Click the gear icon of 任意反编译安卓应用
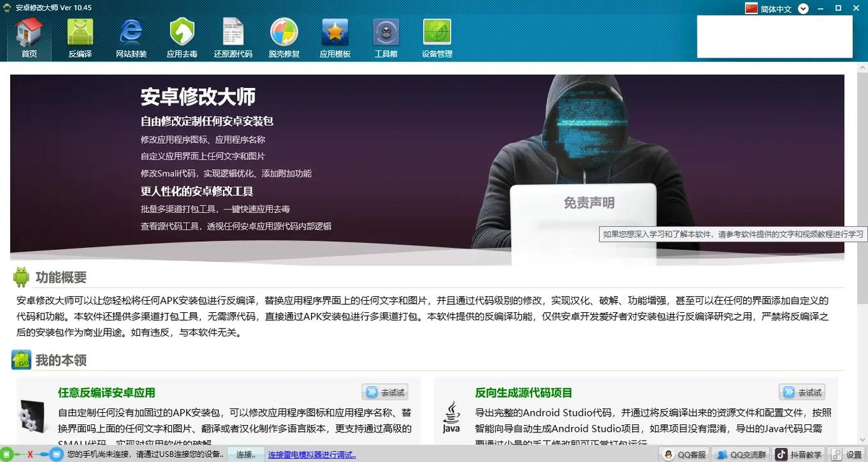The image size is (868, 462). click(33, 416)
